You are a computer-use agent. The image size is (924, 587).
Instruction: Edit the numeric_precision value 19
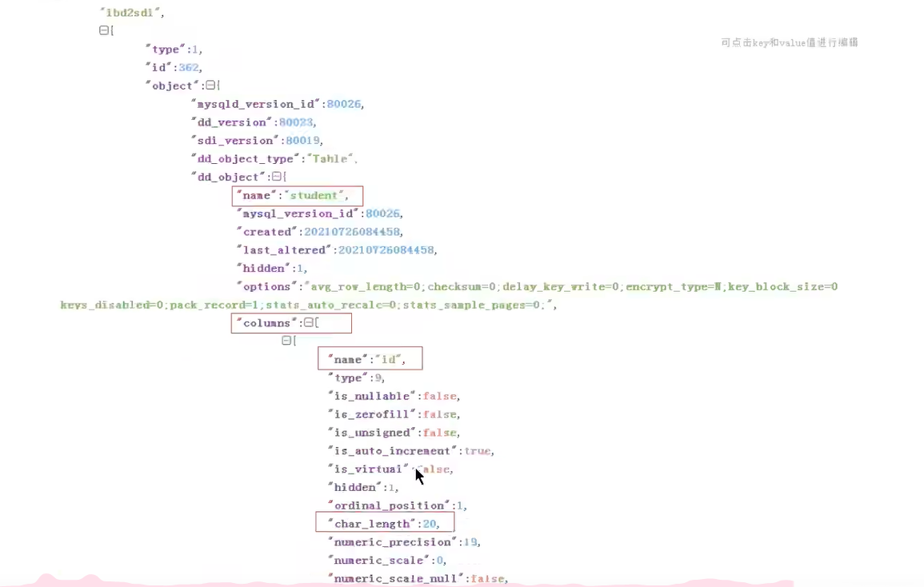click(471, 543)
